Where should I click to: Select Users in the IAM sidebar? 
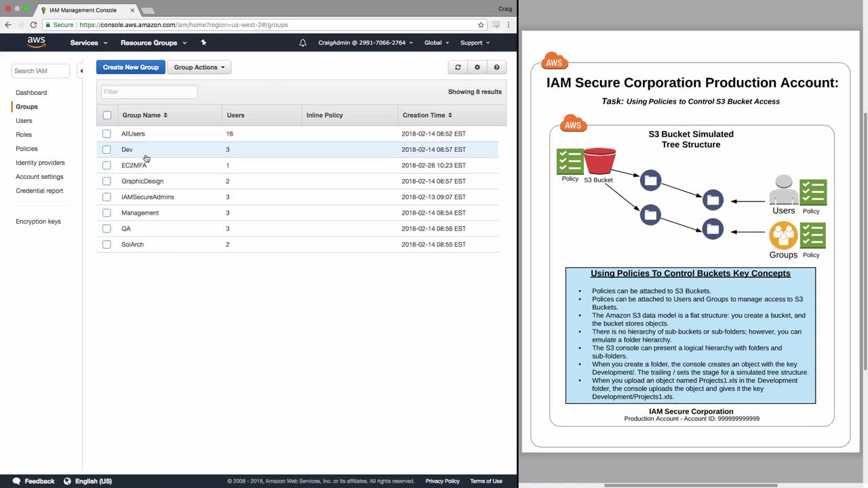click(24, 121)
